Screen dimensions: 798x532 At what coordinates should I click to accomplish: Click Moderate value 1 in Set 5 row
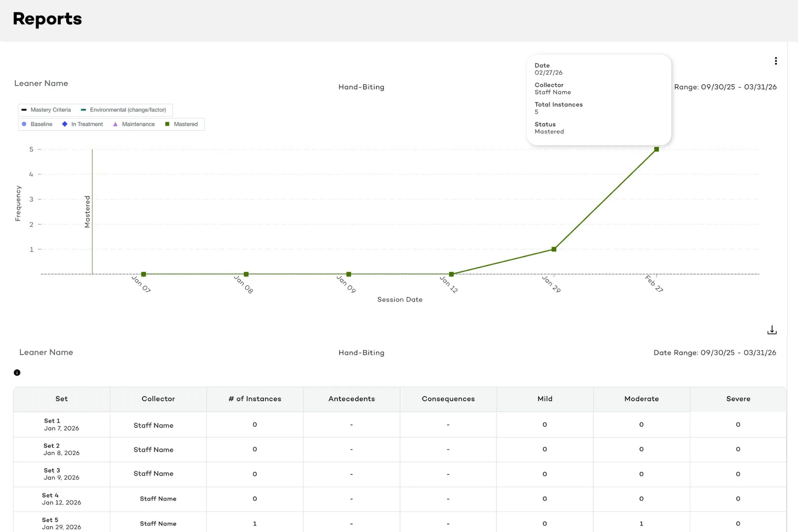pyautogui.click(x=642, y=524)
